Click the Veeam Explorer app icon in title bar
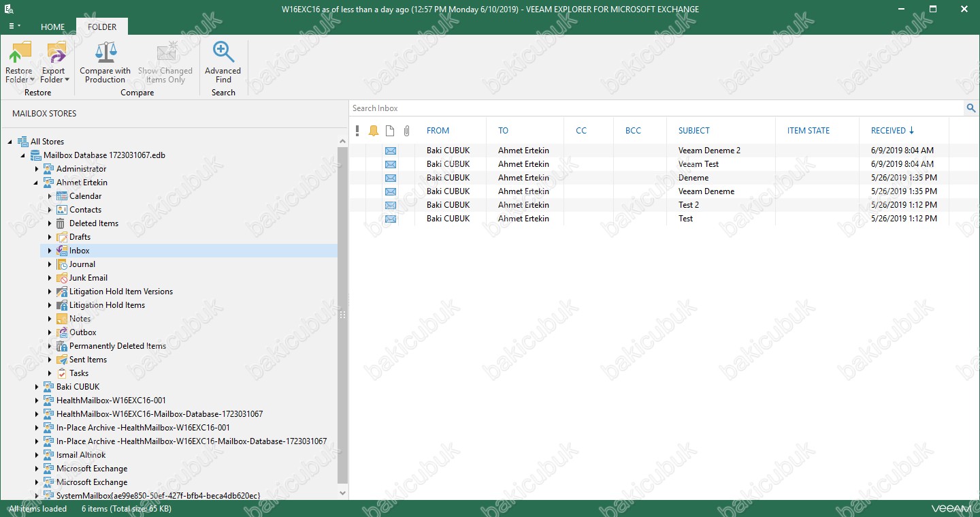The image size is (980, 517). point(9,9)
